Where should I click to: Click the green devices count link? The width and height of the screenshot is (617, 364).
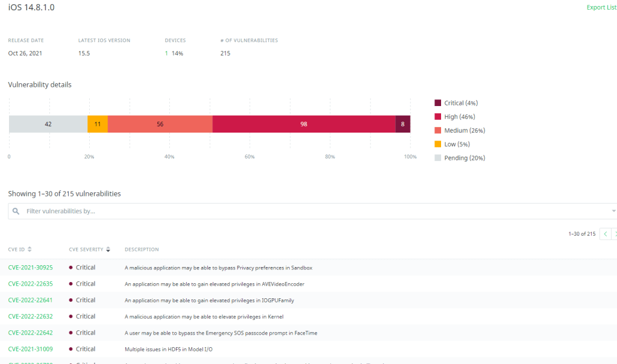tap(167, 53)
